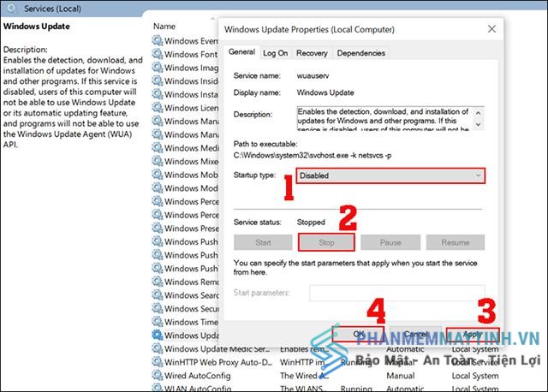The height and width of the screenshot is (392, 548).
Task: Click the Local System value for Wired AutoConfig
Action: tap(475, 376)
